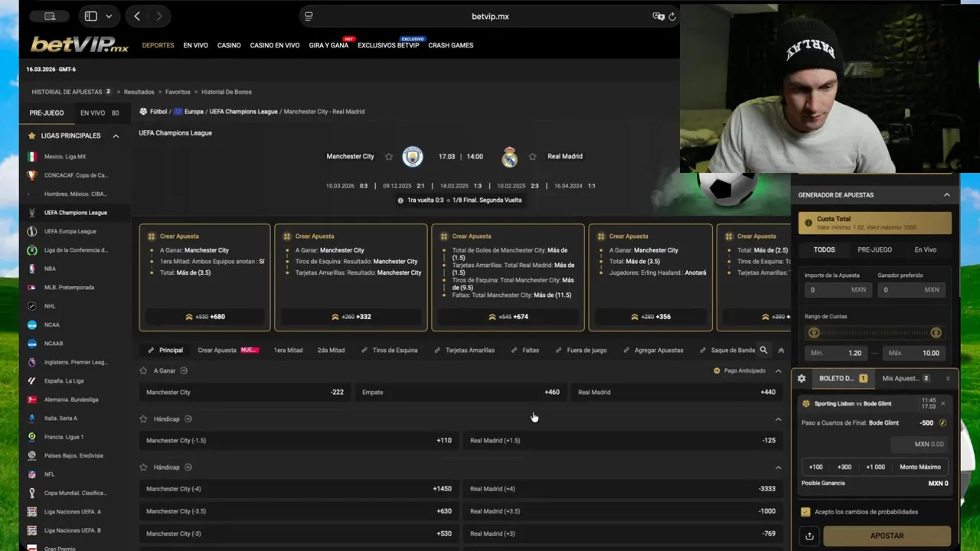Collapse Generador de Apuestas panel
Image resolution: width=980 pixels, height=551 pixels.
946,195
